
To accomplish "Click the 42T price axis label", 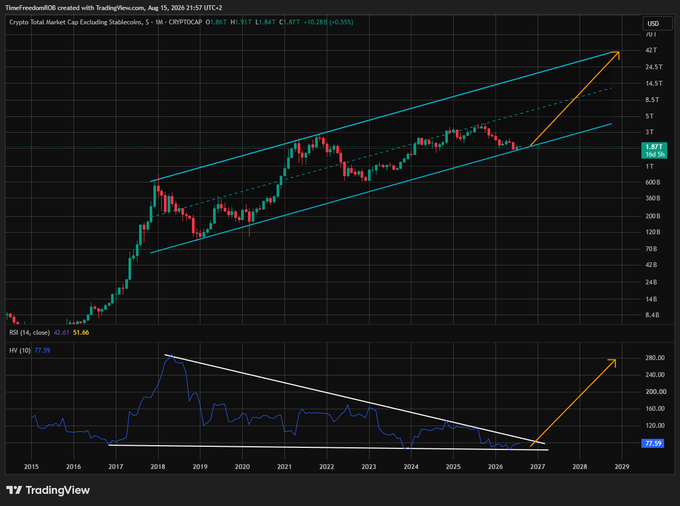I will 651,50.
